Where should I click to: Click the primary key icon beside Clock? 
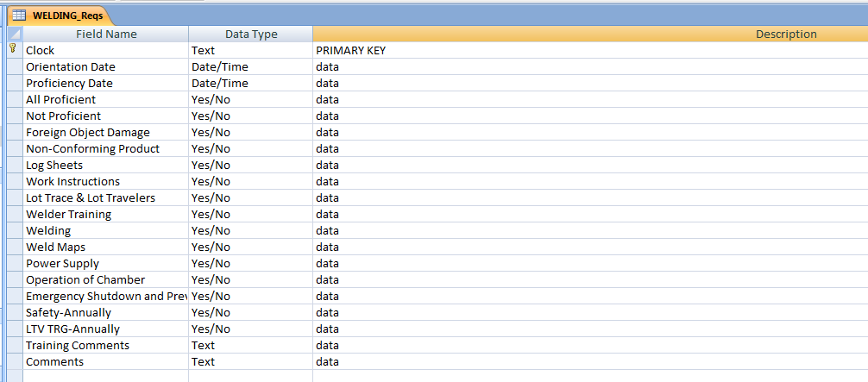(x=12, y=50)
